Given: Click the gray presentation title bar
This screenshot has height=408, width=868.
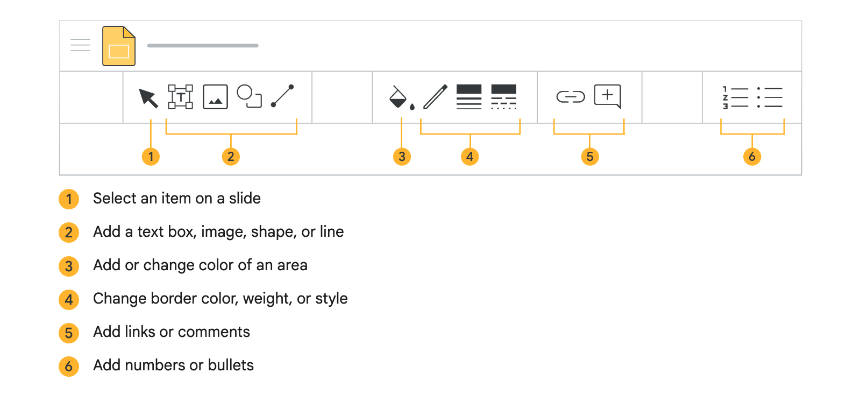Looking at the screenshot, I should coord(203,46).
